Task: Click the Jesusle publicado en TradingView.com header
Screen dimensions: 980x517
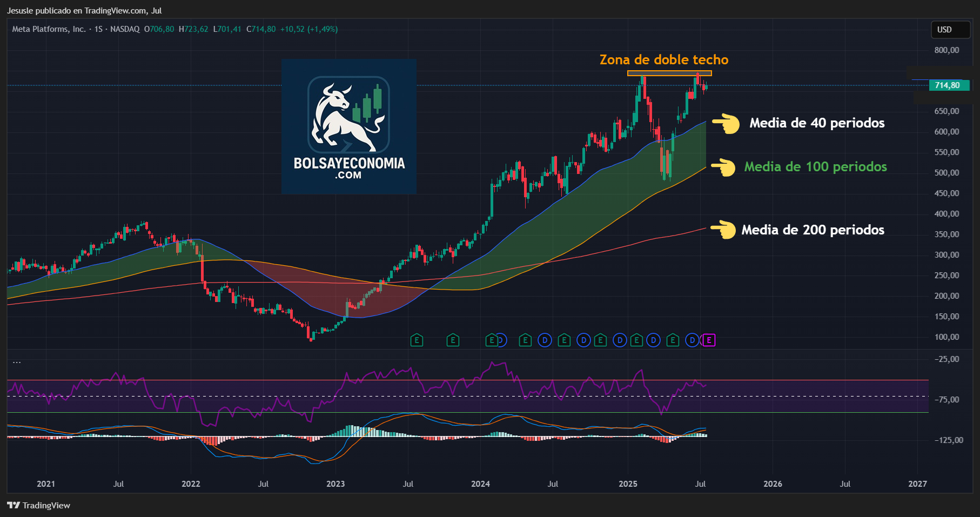Action: coord(84,10)
